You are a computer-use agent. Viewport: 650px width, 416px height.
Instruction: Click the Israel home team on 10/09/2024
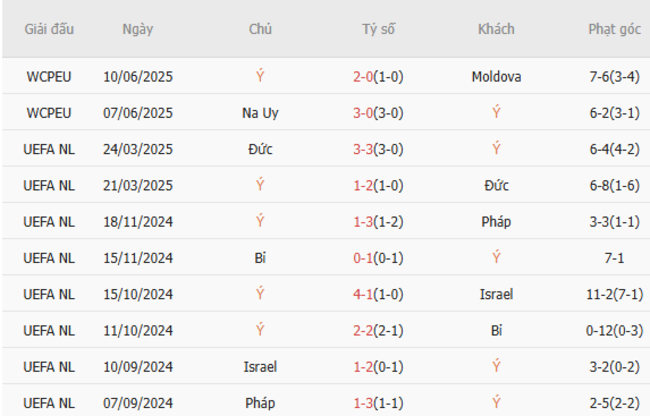click(x=260, y=366)
